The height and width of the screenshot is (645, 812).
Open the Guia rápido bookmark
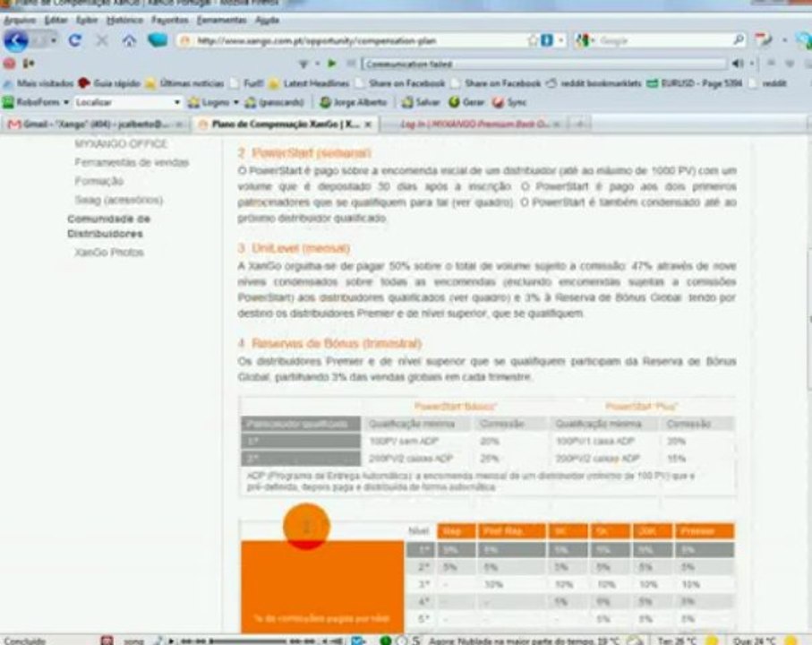coord(109,83)
